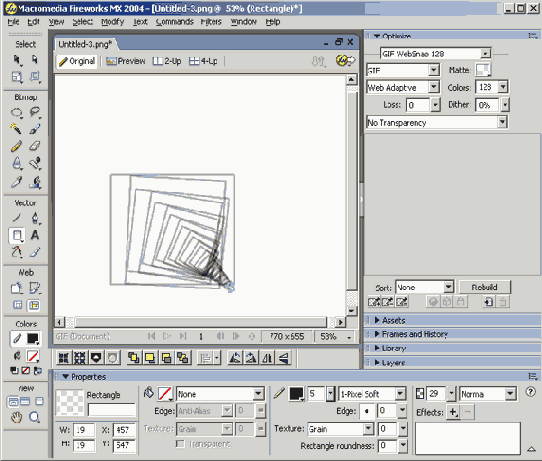The height and width of the screenshot is (461, 542).
Task: Toggle the Transparent checkbox
Action: tap(180, 443)
